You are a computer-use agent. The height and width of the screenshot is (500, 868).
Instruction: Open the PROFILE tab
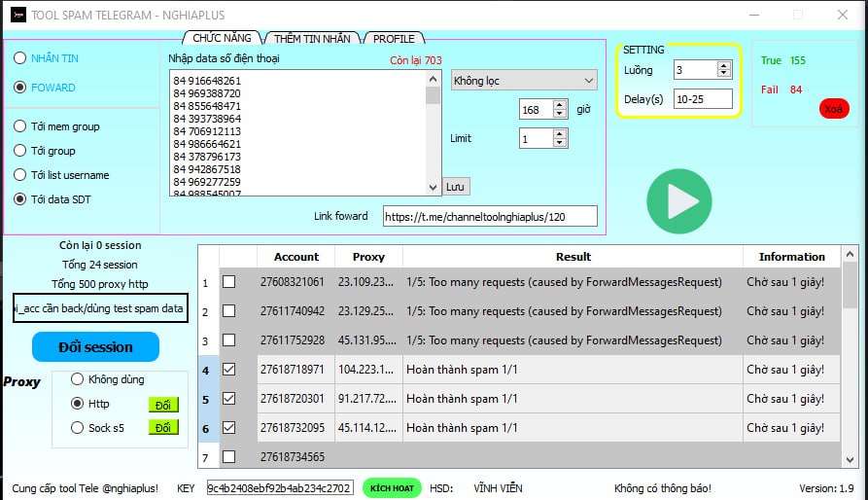click(x=394, y=39)
